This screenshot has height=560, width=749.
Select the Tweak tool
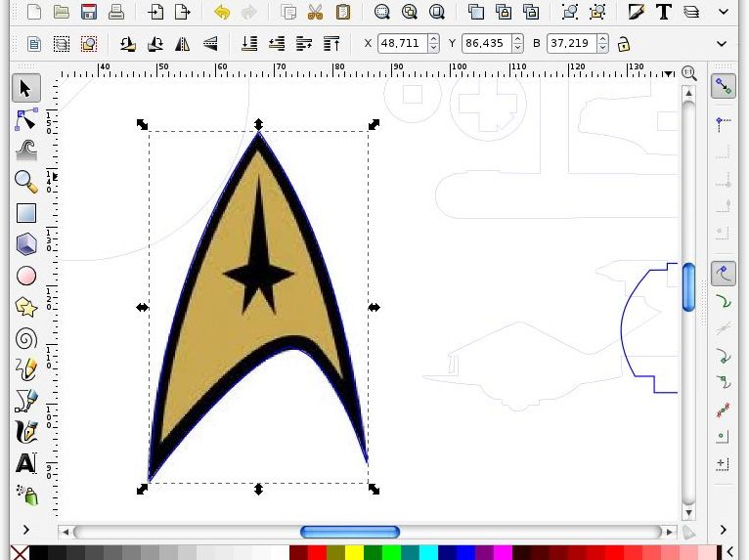click(x=26, y=151)
